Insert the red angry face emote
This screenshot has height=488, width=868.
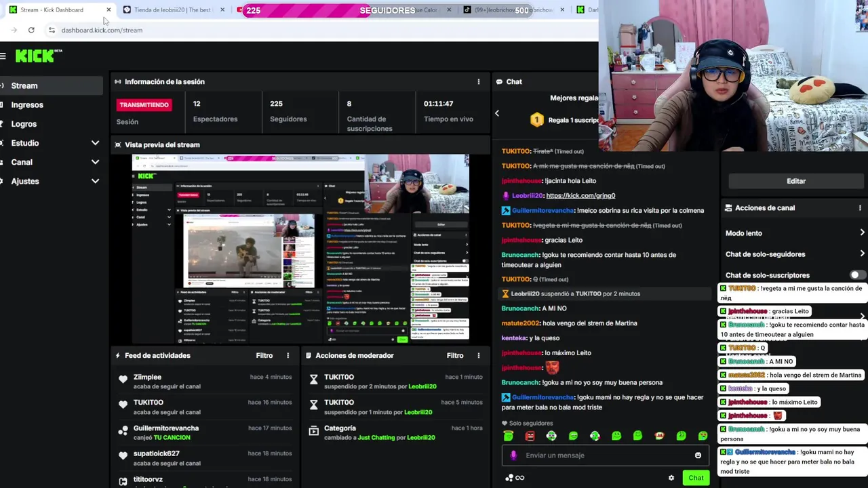[530, 436]
